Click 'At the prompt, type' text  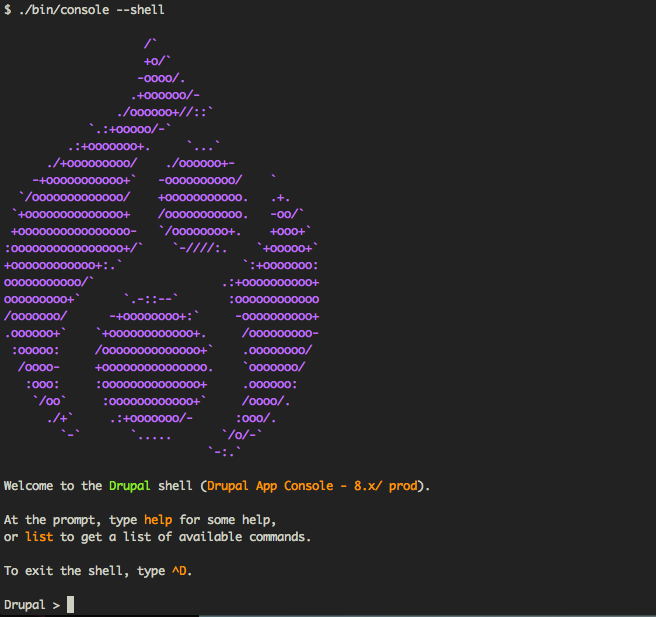pyautogui.click(x=70, y=520)
